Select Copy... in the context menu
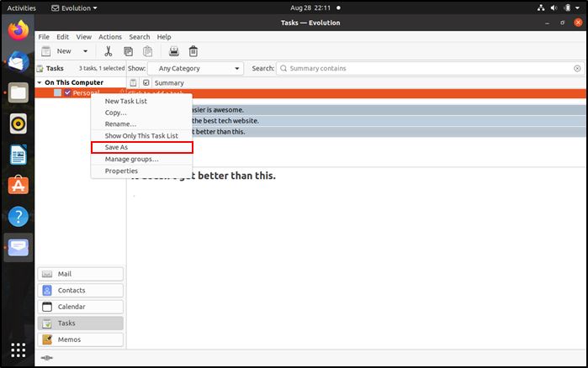The height and width of the screenshot is (368, 588). [142, 113]
